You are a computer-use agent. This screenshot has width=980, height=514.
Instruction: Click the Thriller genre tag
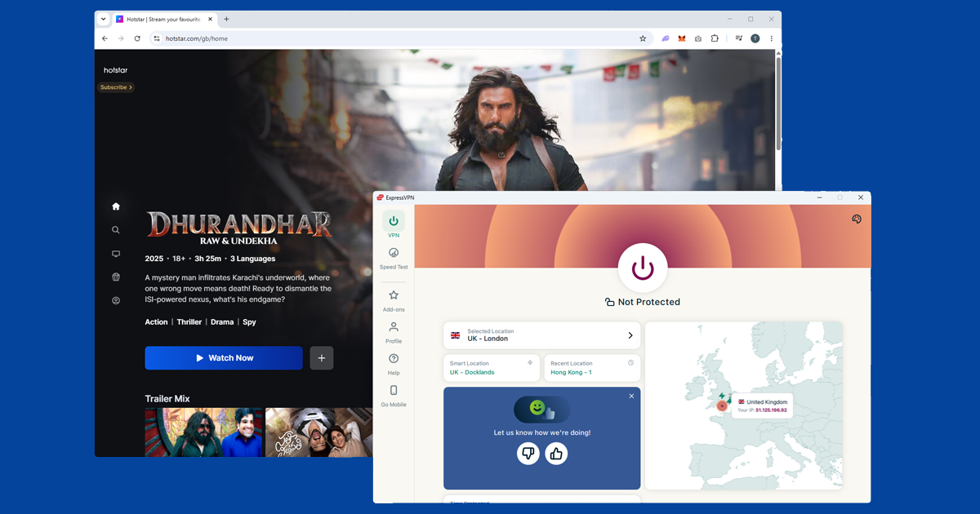point(189,322)
